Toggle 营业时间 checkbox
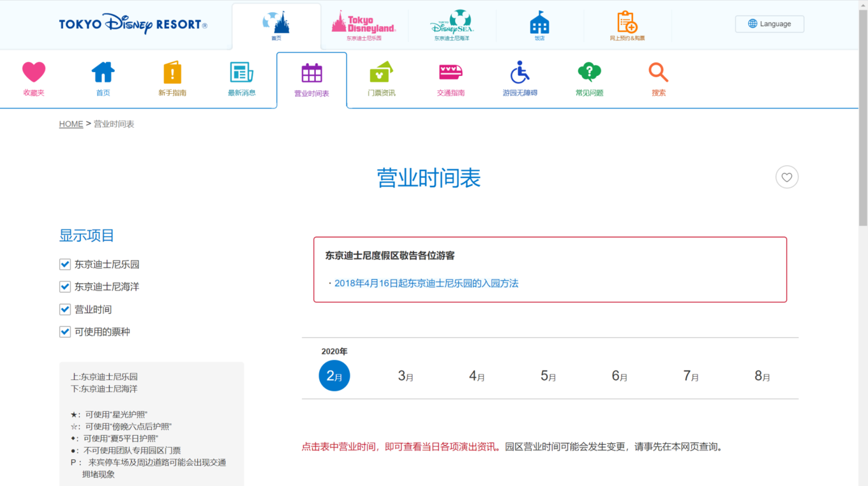 point(64,309)
